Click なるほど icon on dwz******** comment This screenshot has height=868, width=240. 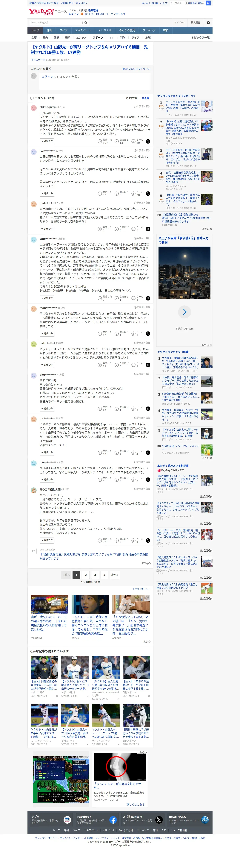pyautogui.click(x=116, y=479)
